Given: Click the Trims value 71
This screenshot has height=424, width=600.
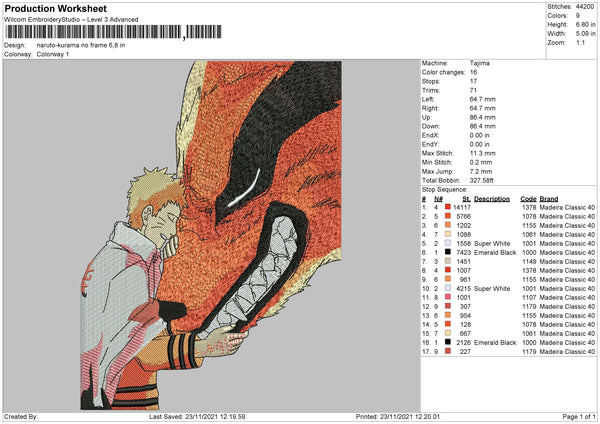Looking at the screenshot, I should coord(473,90).
